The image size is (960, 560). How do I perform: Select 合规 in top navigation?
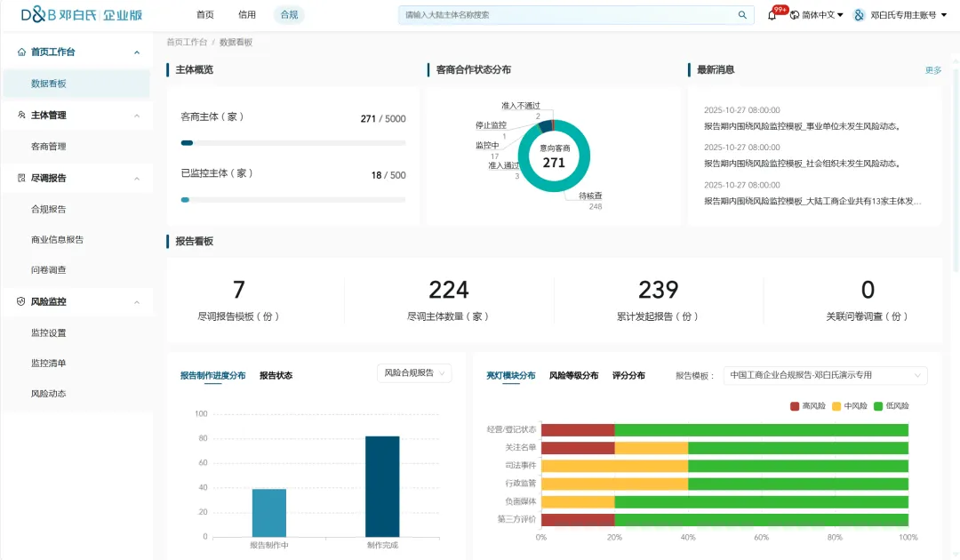(x=289, y=15)
